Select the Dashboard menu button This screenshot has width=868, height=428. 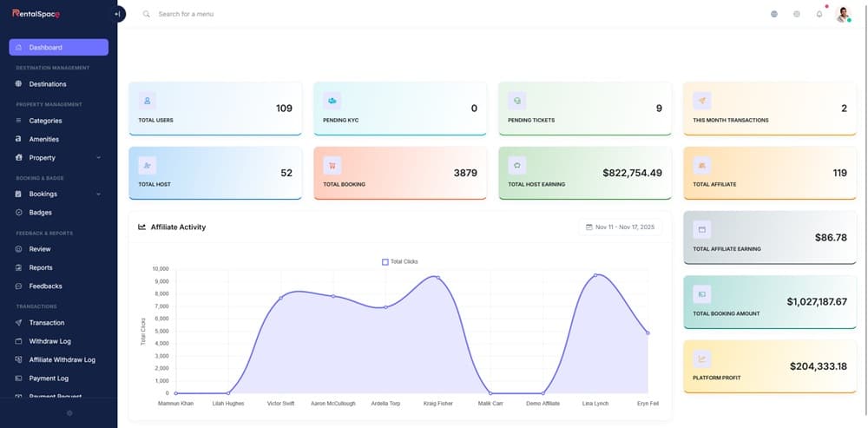[x=58, y=47]
